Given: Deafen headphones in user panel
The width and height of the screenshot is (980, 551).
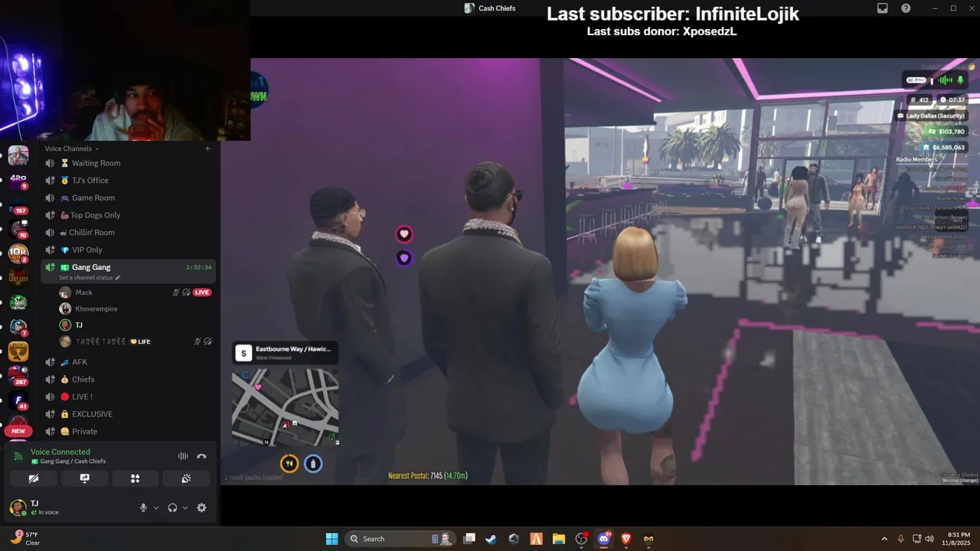Looking at the screenshot, I should coord(172,507).
